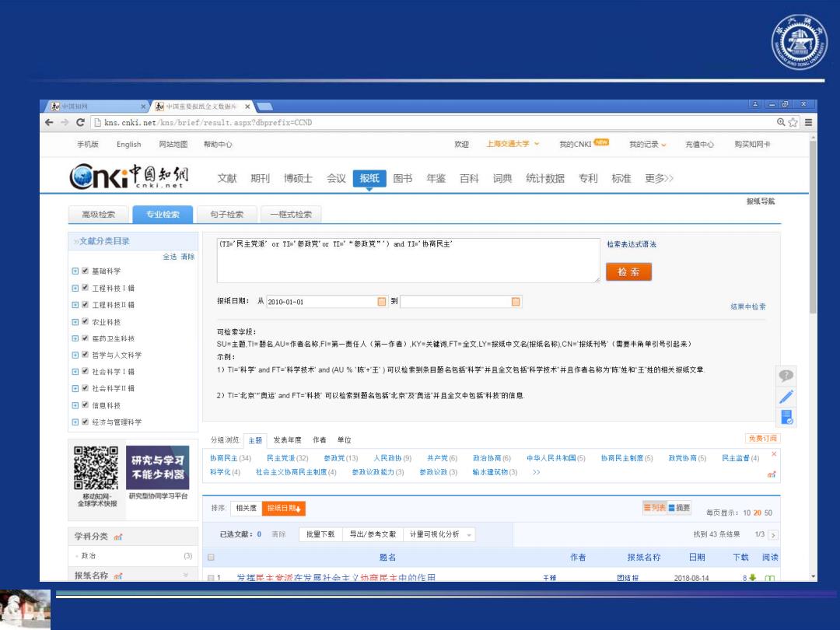840x630 pixels.
Task: Open the 上海交通大学 account dropdown
Action: coord(513,144)
